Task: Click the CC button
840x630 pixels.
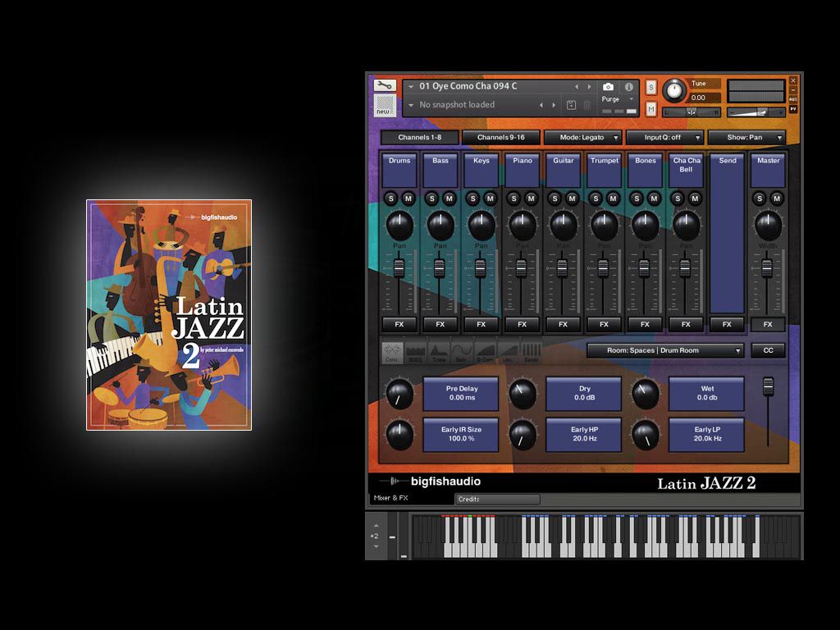Action: point(768,351)
